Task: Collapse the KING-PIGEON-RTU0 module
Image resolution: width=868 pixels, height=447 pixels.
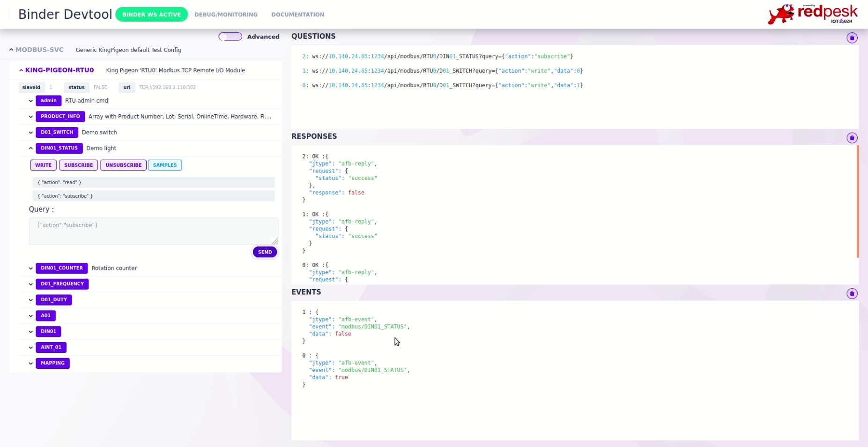Action: click(x=21, y=70)
